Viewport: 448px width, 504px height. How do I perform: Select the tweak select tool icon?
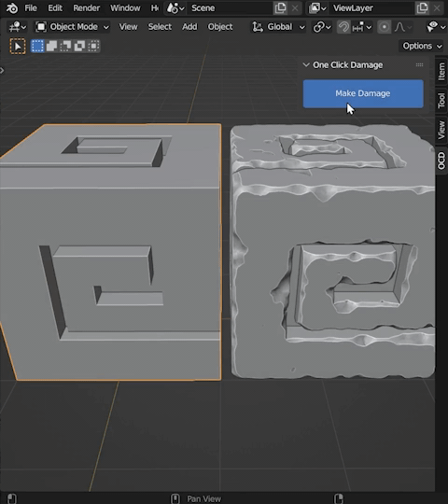pos(18,47)
